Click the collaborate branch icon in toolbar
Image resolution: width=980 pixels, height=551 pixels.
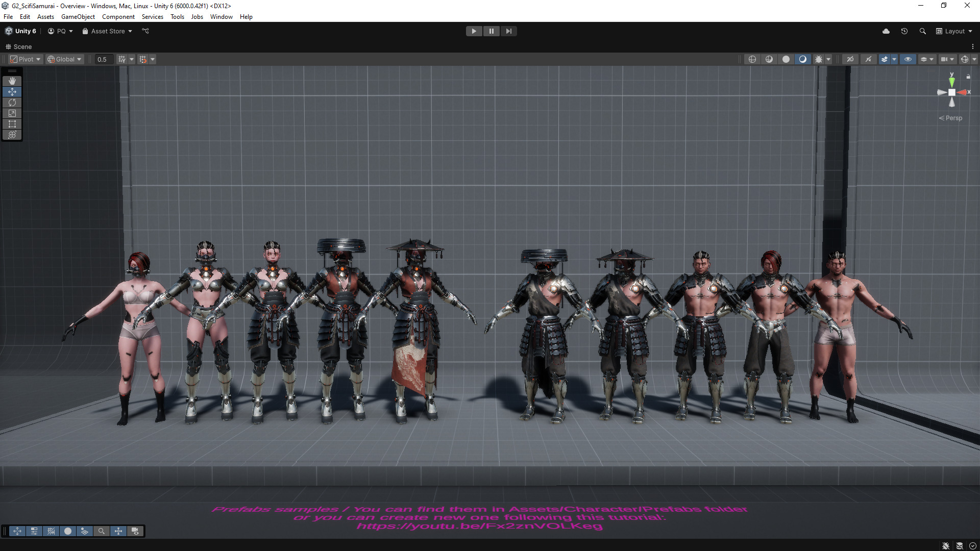145,31
